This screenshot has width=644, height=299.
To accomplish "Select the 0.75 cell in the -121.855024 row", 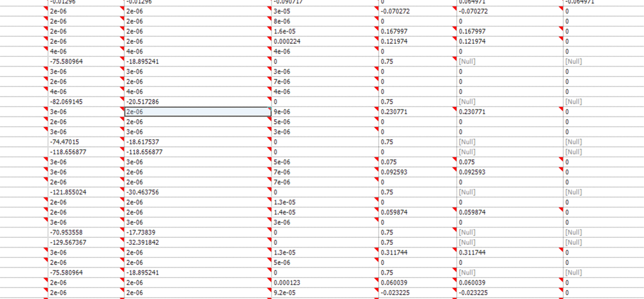I will click(418, 192).
